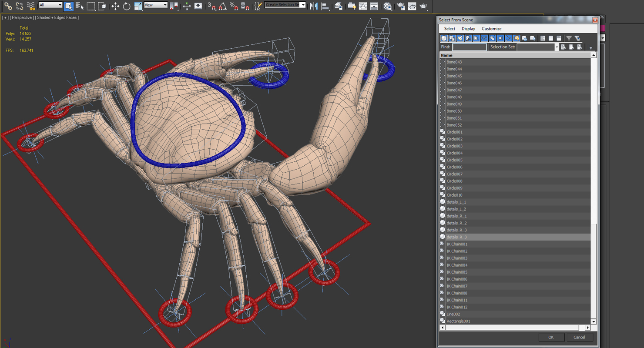Image resolution: width=644 pixels, height=348 pixels.
Task: Open 'Shaded + Edged Faces' shading menu
Action: coord(58,17)
